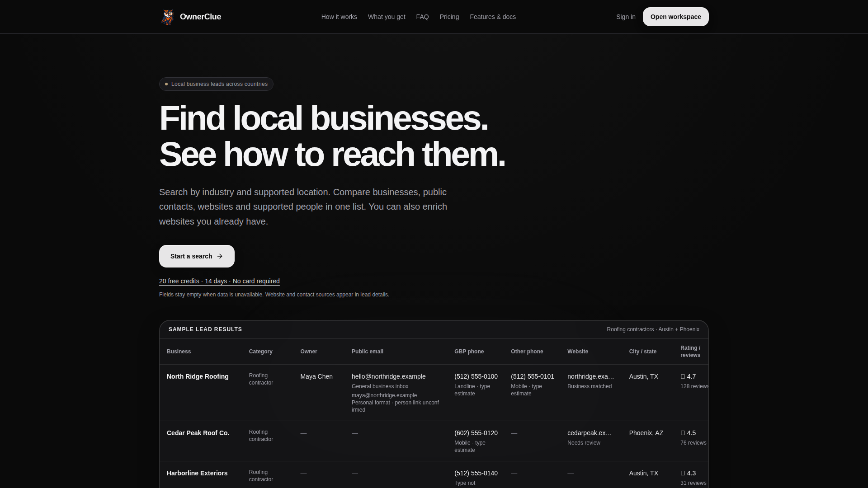Click owner name Maya Chen
Viewport: 868px width, 488px height.
pyautogui.click(x=316, y=376)
